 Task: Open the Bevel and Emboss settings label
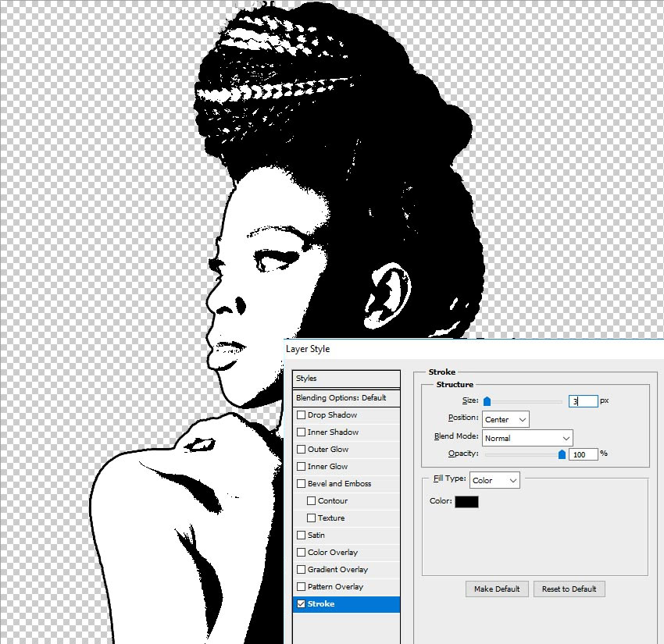tap(339, 484)
